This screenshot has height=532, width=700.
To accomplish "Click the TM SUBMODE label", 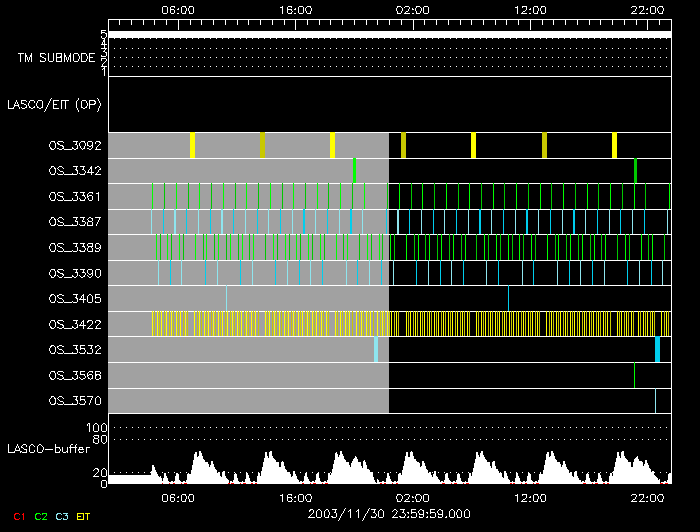I will 56,58.
